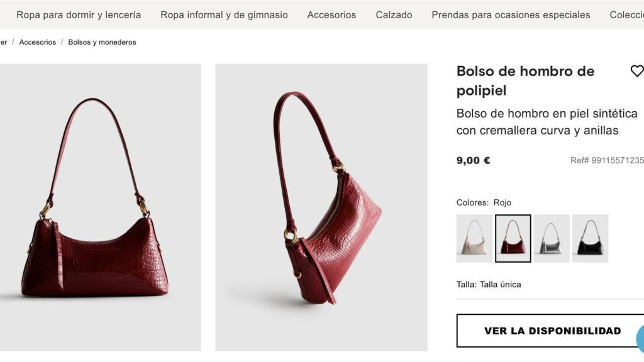Open the Calzado category

(x=394, y=14)
